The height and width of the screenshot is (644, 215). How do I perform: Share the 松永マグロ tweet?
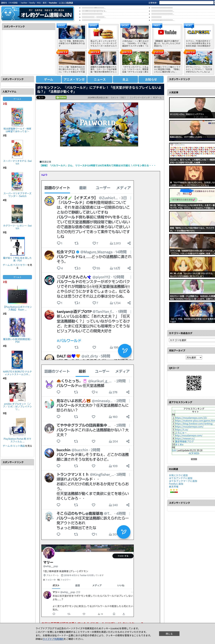tap(129, 268)
